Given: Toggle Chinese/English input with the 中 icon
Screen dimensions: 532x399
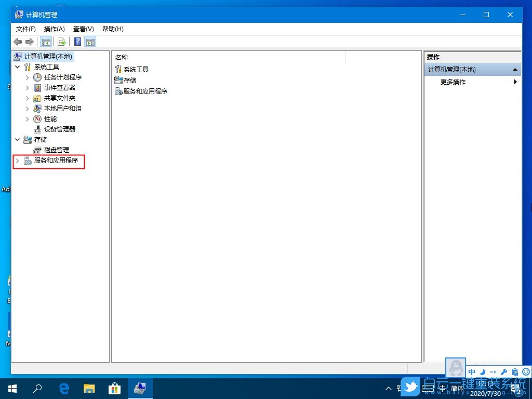Looking at the screenshot, I should coord(472,371).
